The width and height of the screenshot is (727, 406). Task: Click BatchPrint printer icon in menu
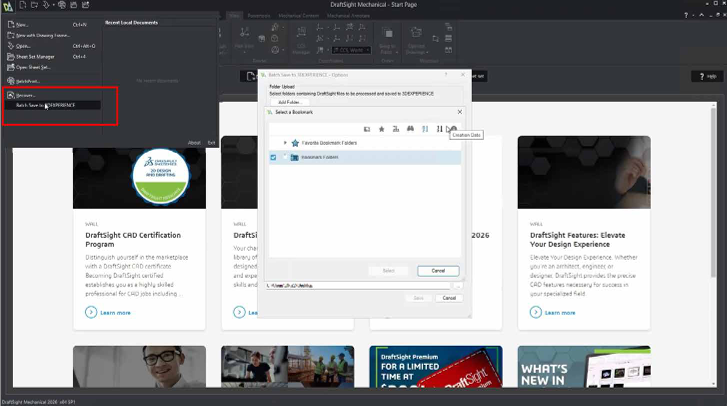[x=11, y=81]
